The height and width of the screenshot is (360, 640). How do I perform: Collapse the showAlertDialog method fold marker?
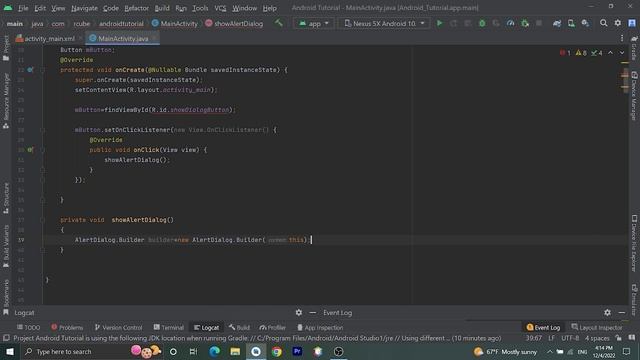[x=42, y=220]
